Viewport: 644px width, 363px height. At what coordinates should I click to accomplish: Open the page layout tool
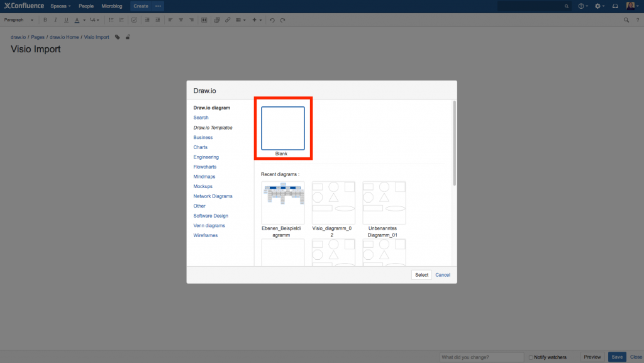pos(204,20)
